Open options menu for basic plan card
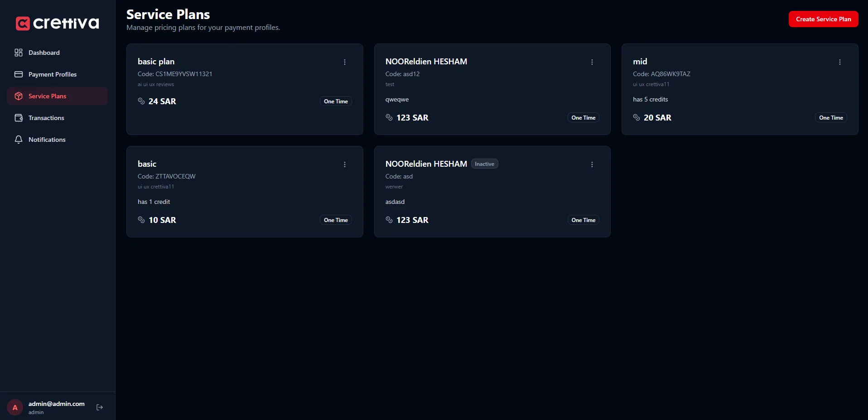This screenshot has height=420, width=868. coord(345,62)
